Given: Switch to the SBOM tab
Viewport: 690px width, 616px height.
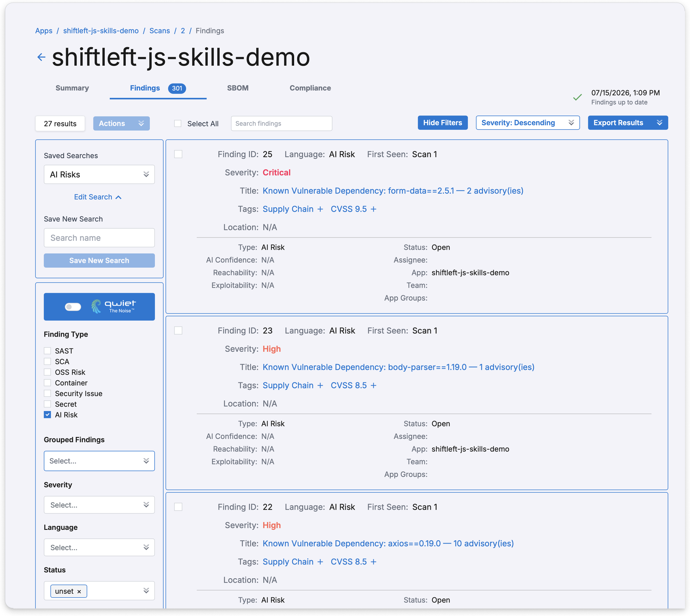Looking at the screenshot, I should [238, 88].
